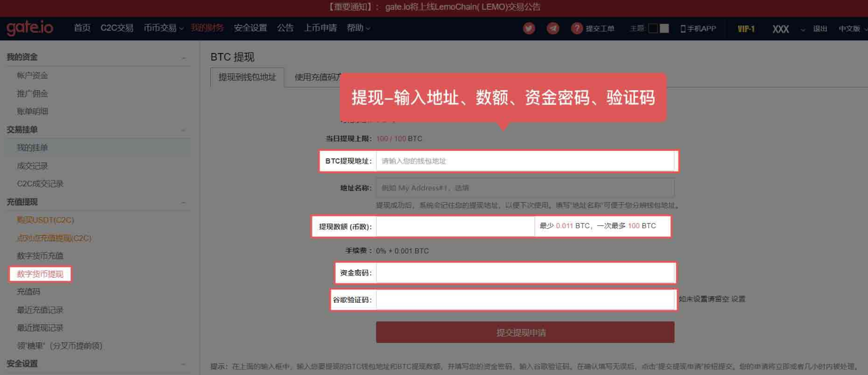Open 我的挂单 in the sidebar
This screenshot has width=868, height=375.
pyautogui.click(x=33, y=148)
